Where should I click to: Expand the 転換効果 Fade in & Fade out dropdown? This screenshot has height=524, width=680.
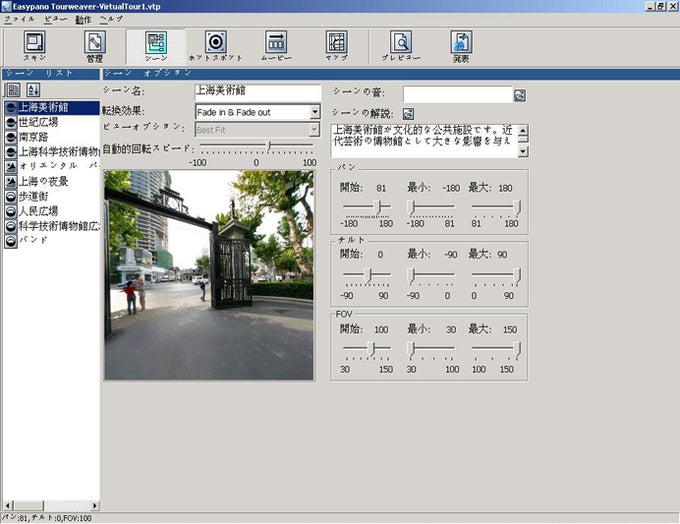point(315,112)
